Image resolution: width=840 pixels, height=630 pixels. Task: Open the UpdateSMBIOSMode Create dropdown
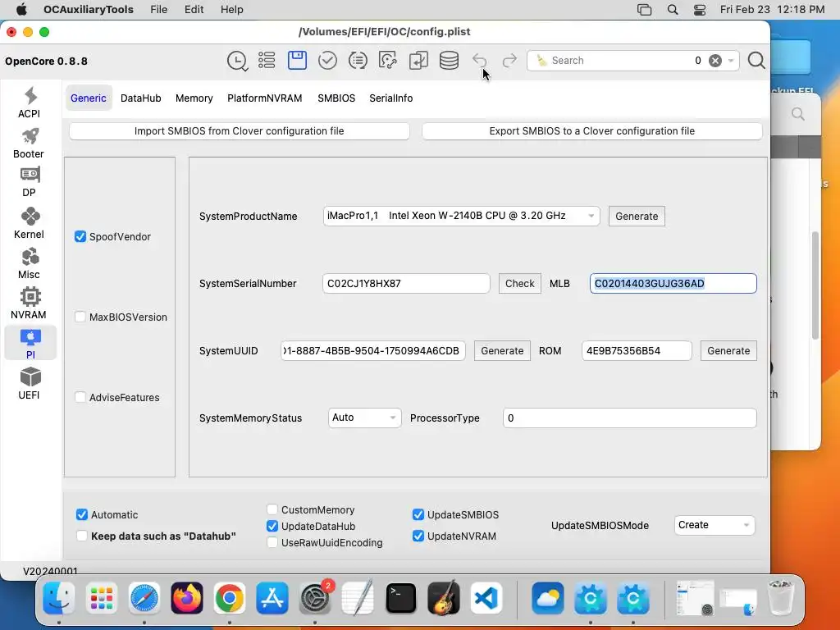click(714, 525)
